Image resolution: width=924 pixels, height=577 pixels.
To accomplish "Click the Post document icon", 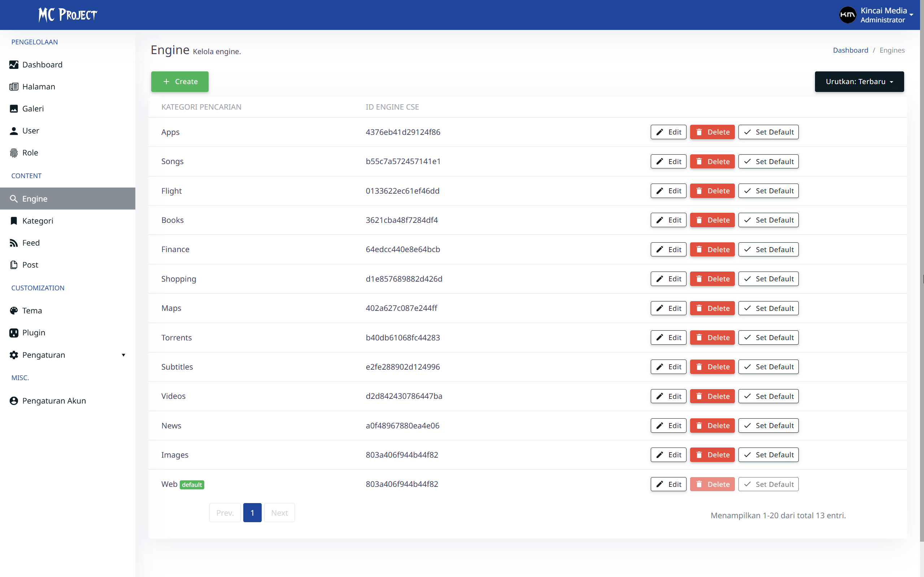I will coord(14,264).
